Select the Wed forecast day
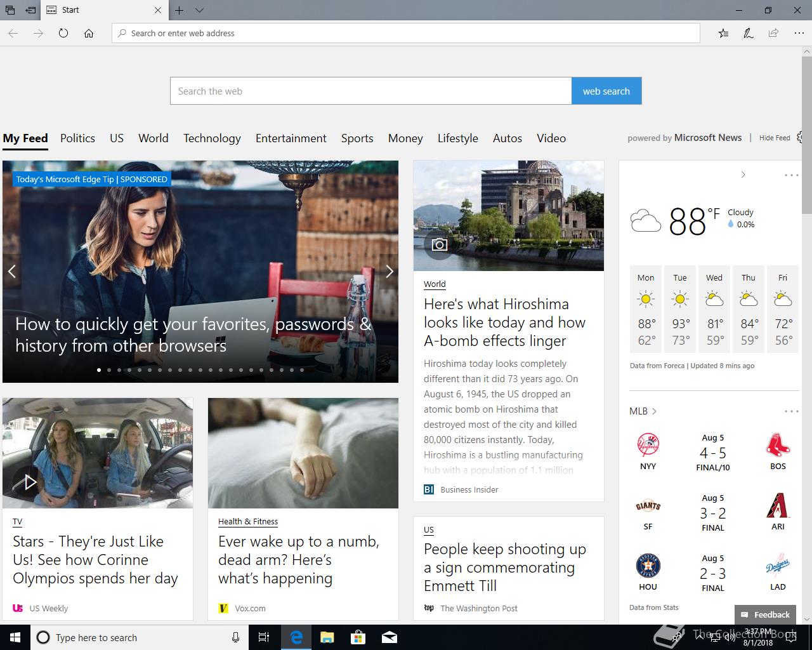Image resolution: width=812 pixels, height=650 pixels. click(714, 309)
